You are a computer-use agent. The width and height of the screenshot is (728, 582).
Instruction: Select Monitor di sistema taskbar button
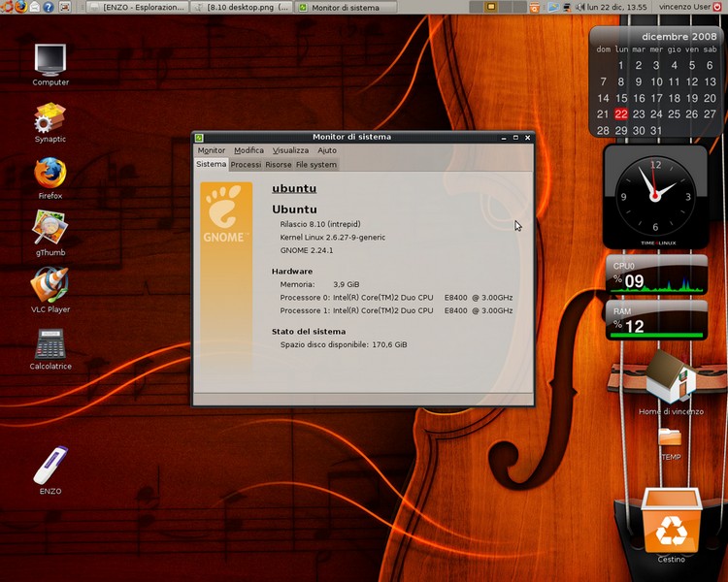346,8
